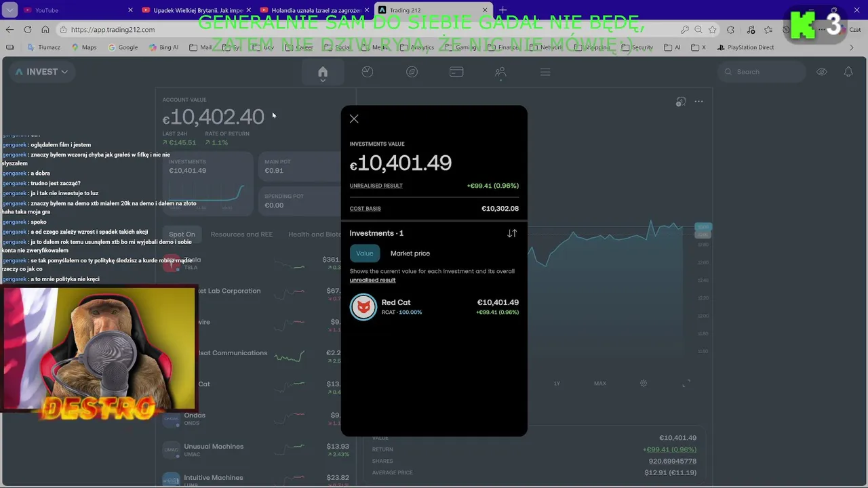The height and width of the screenshot is (488, 868).
Task: Open the SPENDING POT card
Action: (301, 201)
